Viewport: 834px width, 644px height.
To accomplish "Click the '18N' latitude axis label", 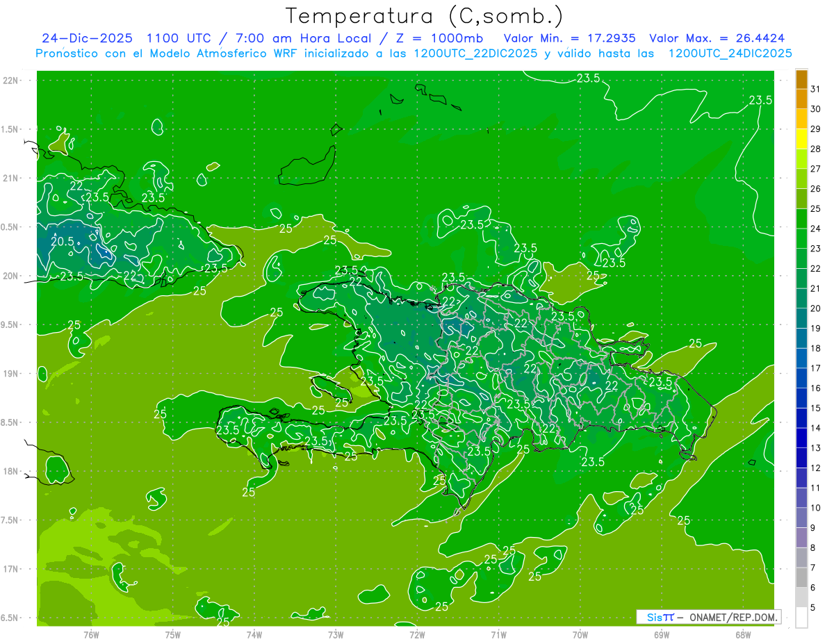I will click(10, 471).
